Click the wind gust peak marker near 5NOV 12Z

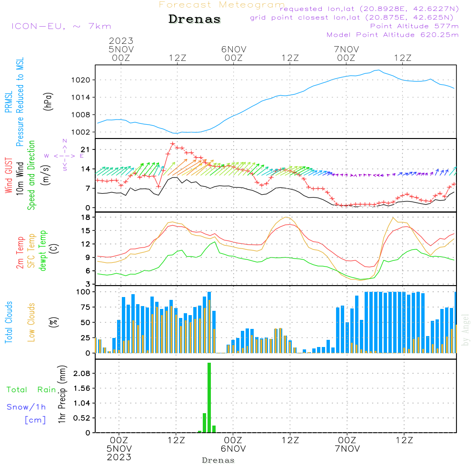172,144
